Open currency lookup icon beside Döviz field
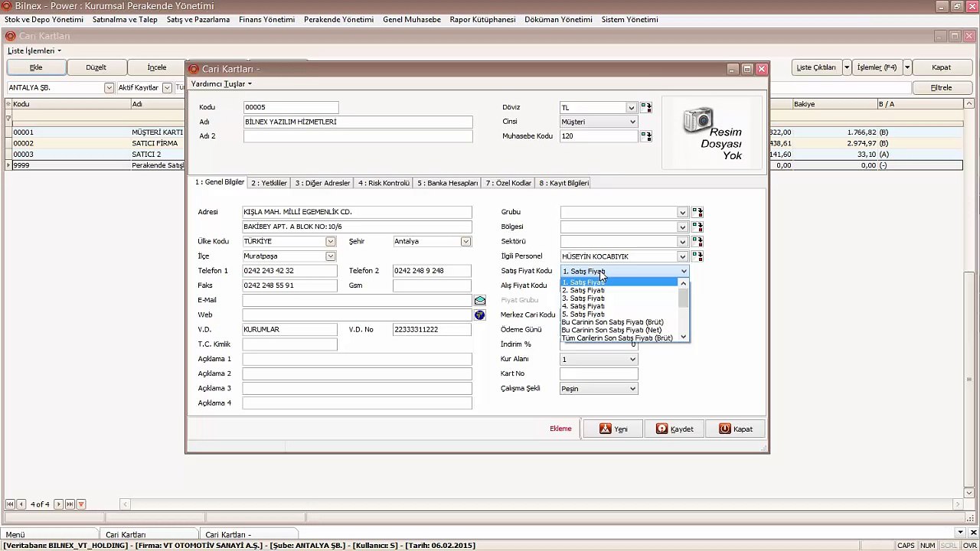Screen dimensions: 980x551 646,108
